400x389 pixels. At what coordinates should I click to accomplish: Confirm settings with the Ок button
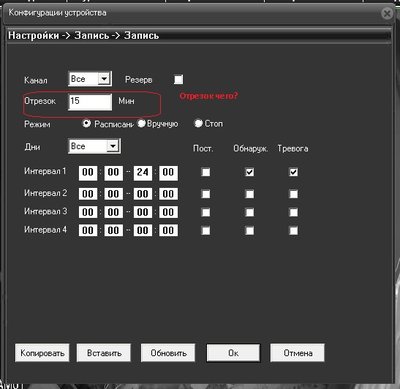point(233,353)
